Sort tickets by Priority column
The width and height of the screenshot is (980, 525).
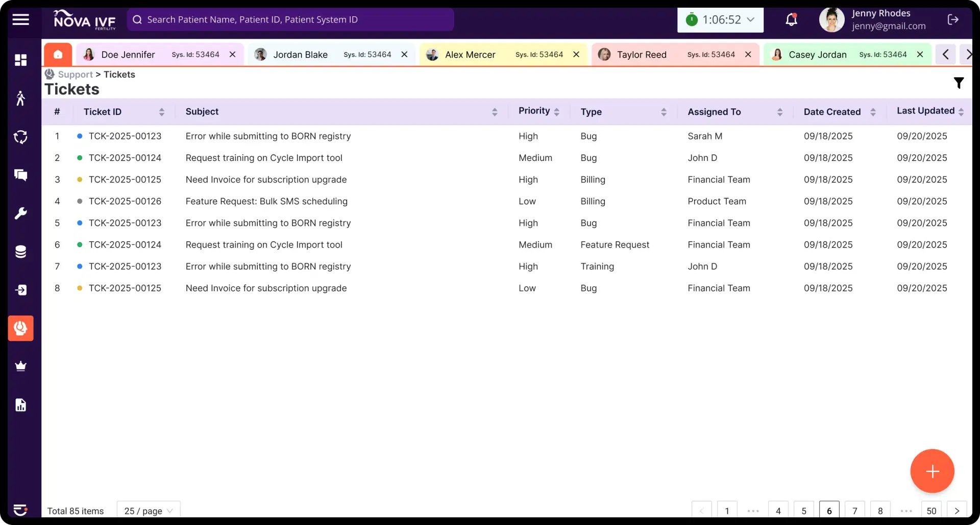(556, 112)
